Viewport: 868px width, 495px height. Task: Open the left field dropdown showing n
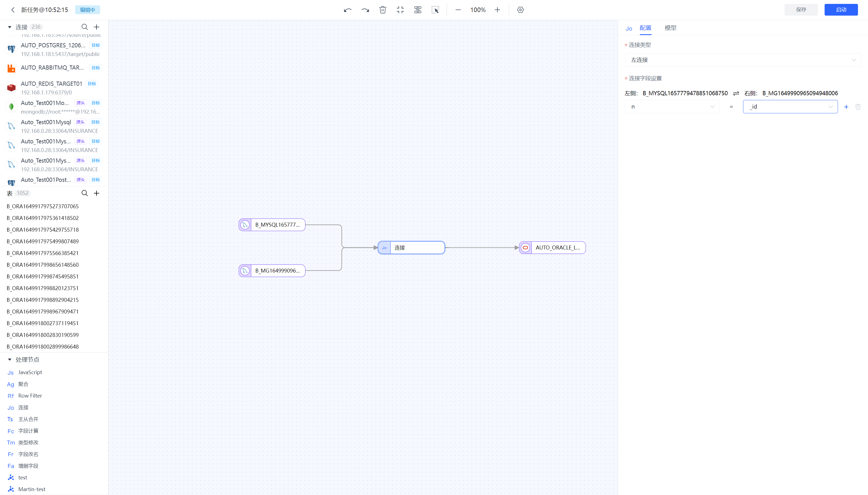click(672, 107)
